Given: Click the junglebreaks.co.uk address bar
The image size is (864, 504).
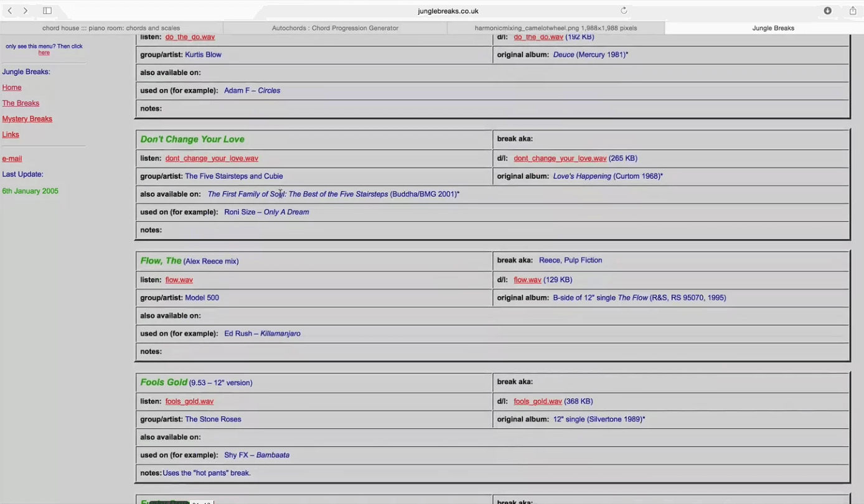Looking at the screenshot, I should [x=448, y=11].
